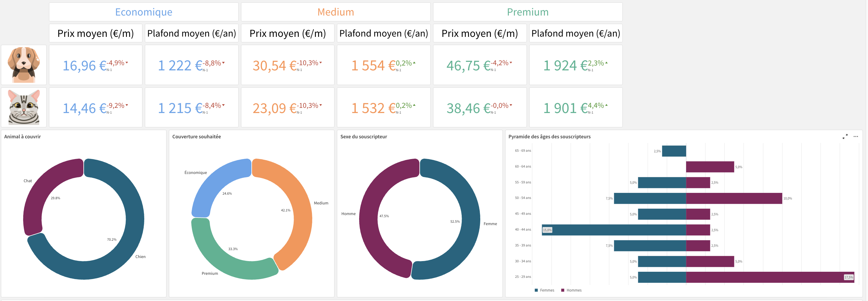Open the age pyramid more options menu

click(x=856, y=136)
